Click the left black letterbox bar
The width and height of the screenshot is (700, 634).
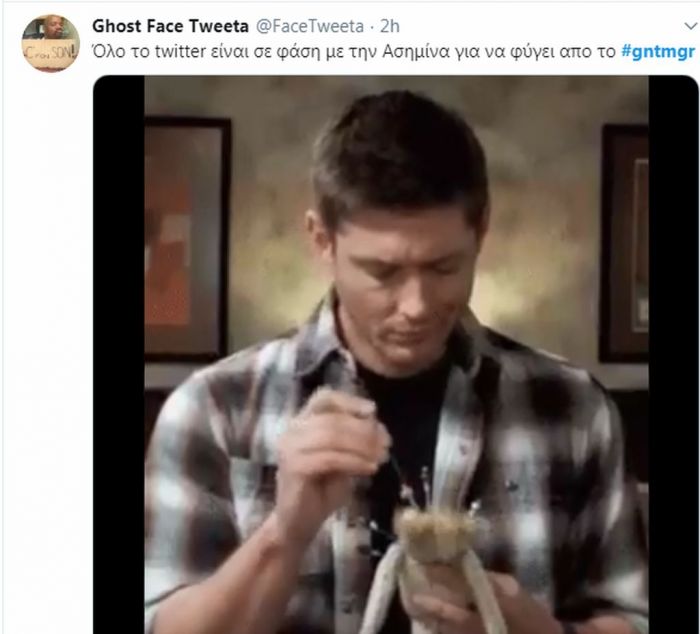pos(119,355)
